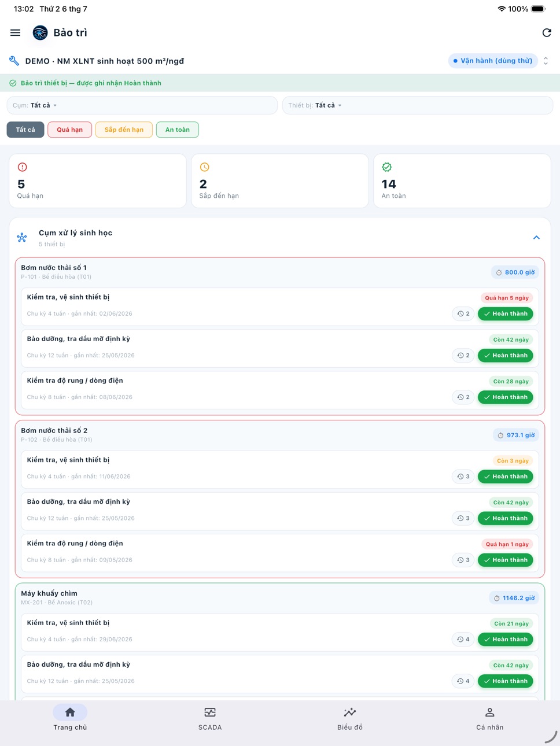Open history count 3 for vibration check of pump 2

[x=463, y=560]
